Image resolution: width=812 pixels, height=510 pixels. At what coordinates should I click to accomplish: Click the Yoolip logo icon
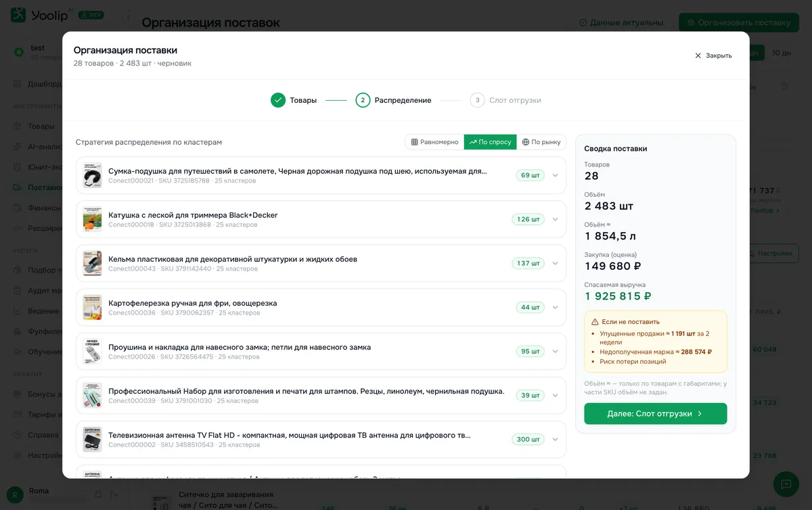point(19,15)
